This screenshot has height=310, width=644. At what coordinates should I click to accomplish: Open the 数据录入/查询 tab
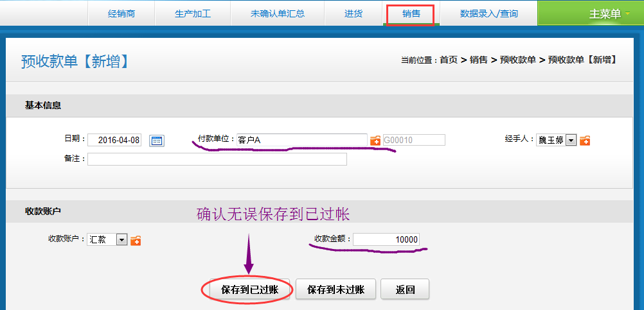(488, 13)
